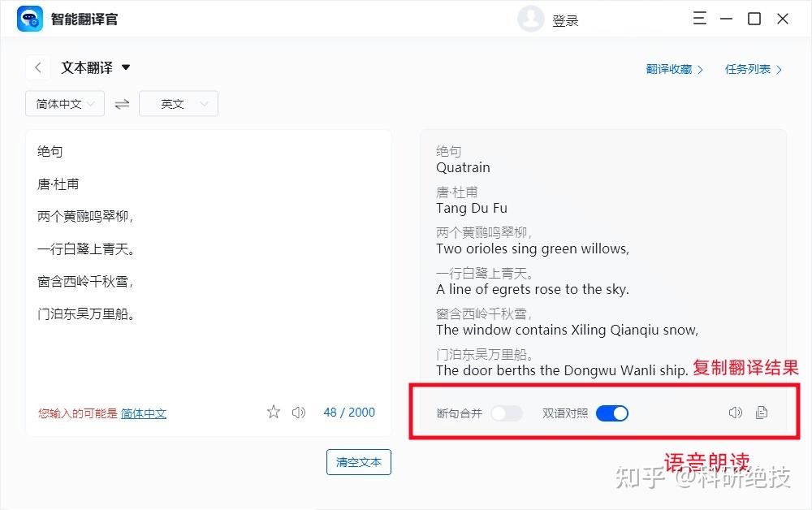Screen dimensions: 812x510
Task: Open 翻译收藏 page
Action: [674, 69]
